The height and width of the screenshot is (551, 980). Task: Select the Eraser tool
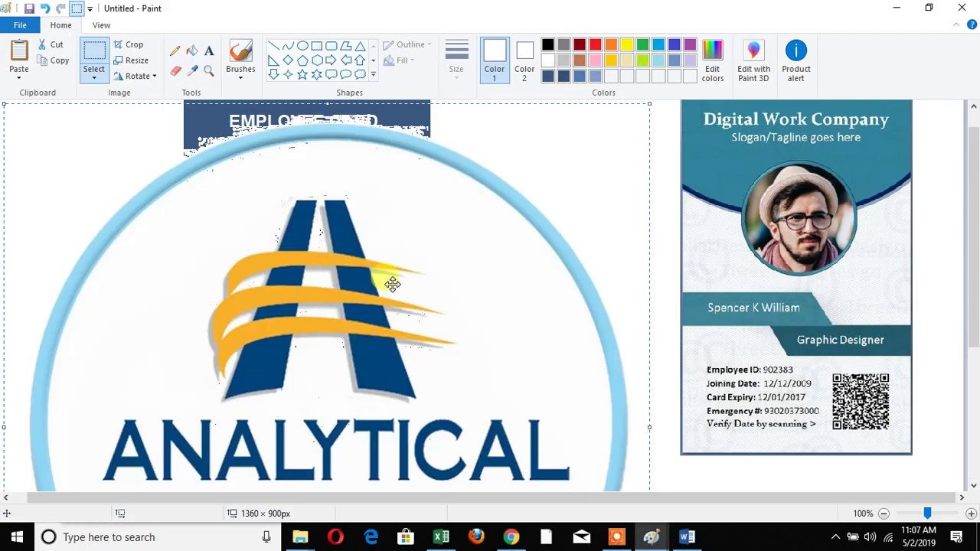point(175,71)
